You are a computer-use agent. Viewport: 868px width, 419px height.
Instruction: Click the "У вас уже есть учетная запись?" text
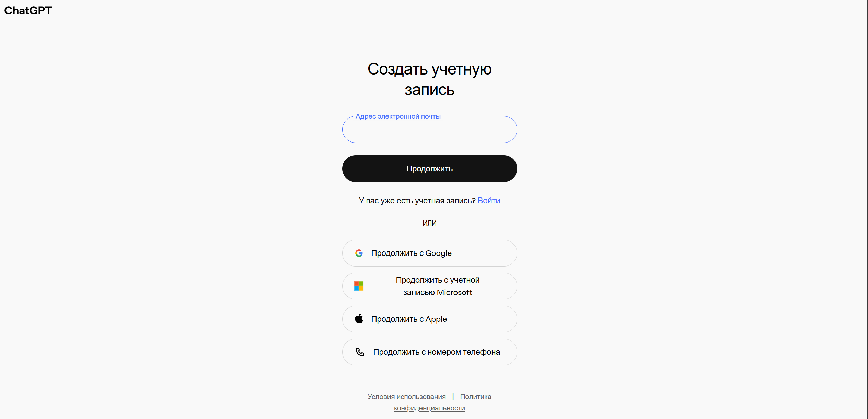coord(417,201)
